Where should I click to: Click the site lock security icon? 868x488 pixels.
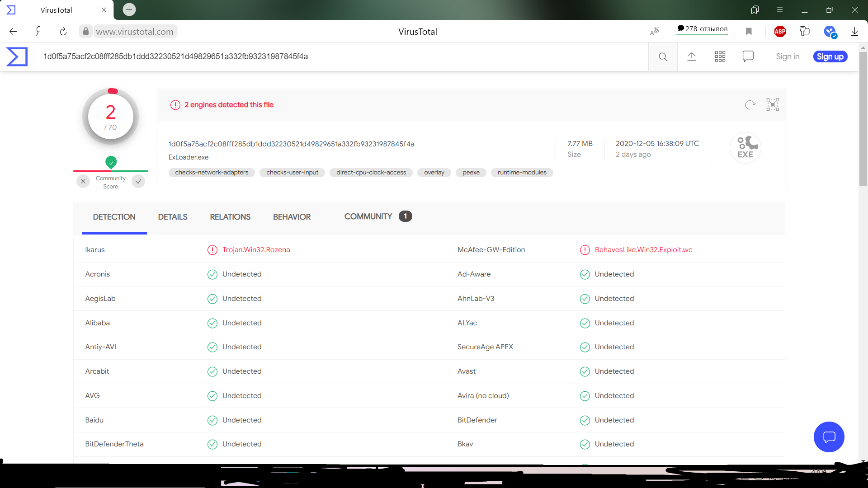pyautogui.click(x=85, y=31)
